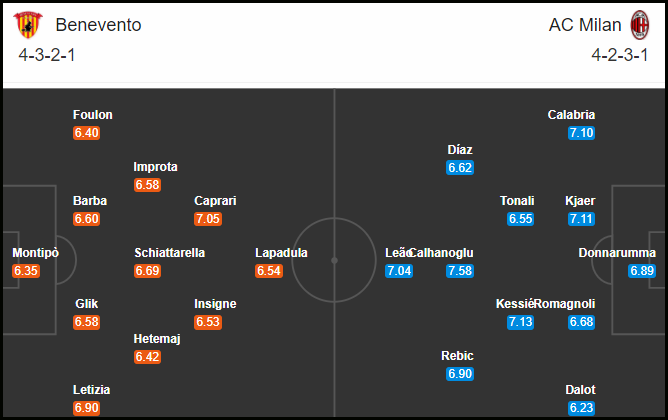Screen dimensions: 668x420
Task: Open the AC Milan team name link
Action: click(x=585, y=25)
